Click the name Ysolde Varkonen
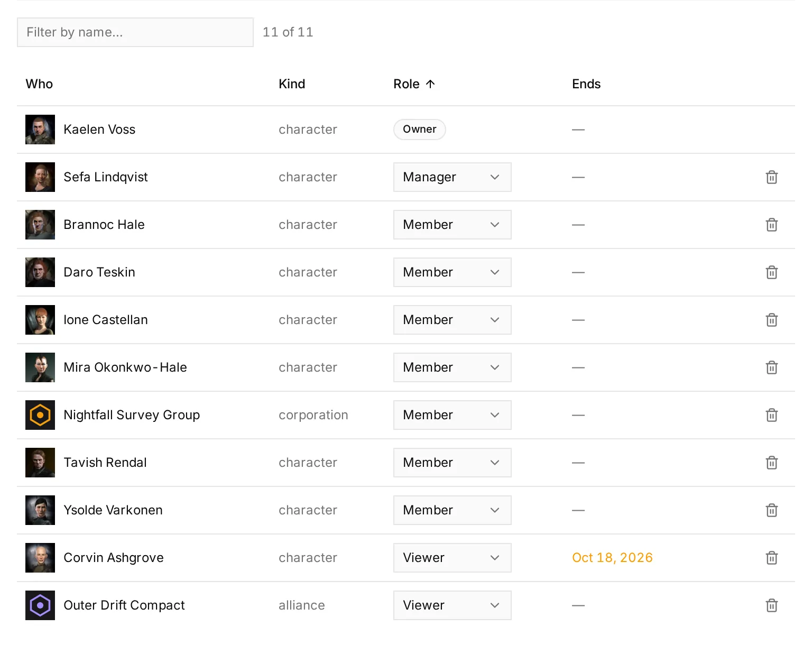The height and width of the screenshot is (645, 812). pyautogui.click(x=113, y=510)
